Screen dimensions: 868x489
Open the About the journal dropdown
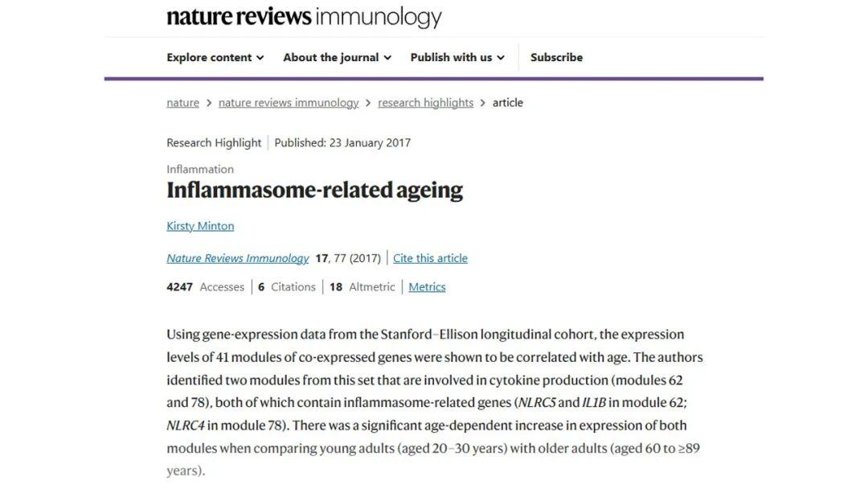[x=337, y=57]
